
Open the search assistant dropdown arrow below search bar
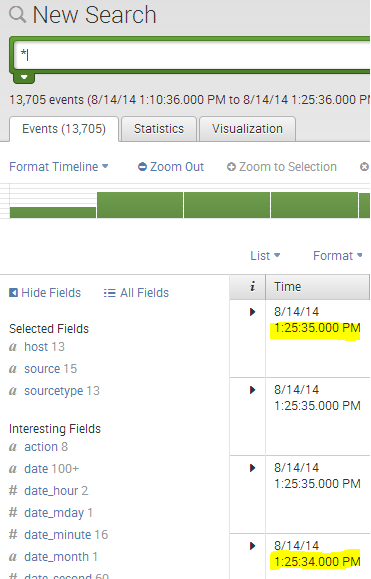(x=24, y=78)
